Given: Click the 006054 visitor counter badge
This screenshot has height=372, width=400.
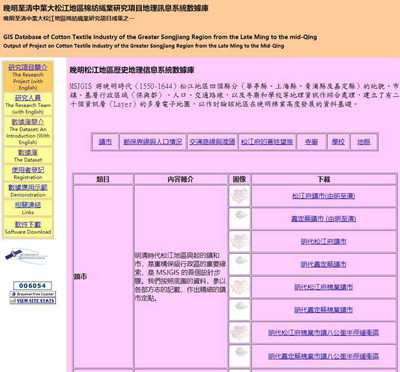Looking at the screenshot, I should tap(32, 286).
